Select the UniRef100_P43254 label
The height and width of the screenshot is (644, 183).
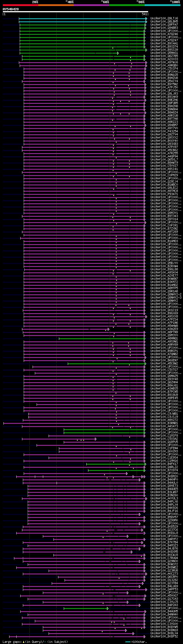tap(164, 131)
